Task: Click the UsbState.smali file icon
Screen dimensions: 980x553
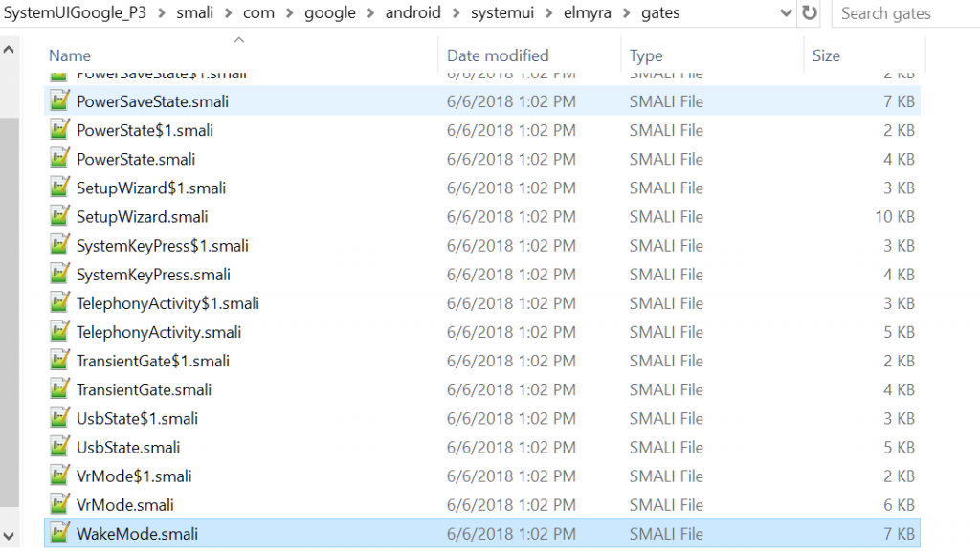Action: coord(59,447)
